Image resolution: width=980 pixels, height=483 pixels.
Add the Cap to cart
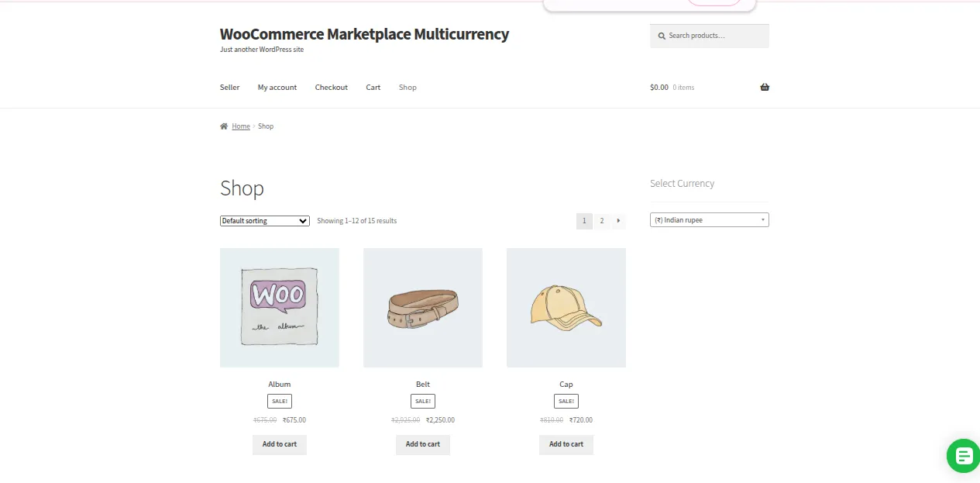(x=566, y=444)
